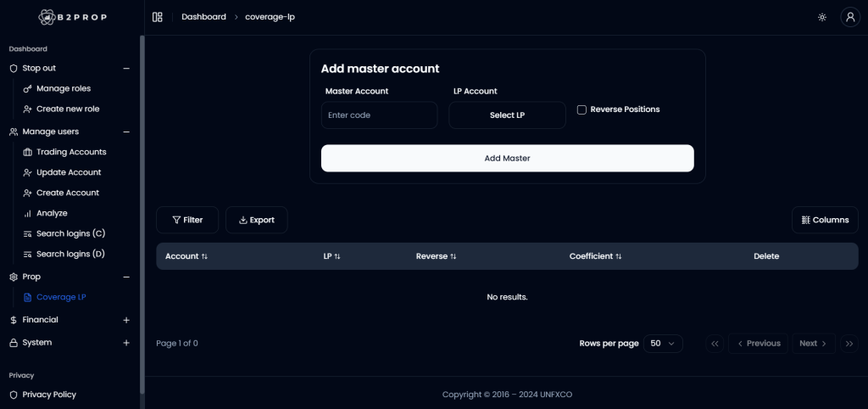Image resolution: width=868 pixels, height=409 pixels.
Task: Open the Rows per page dropdown
Action: (x=663, y=344)
